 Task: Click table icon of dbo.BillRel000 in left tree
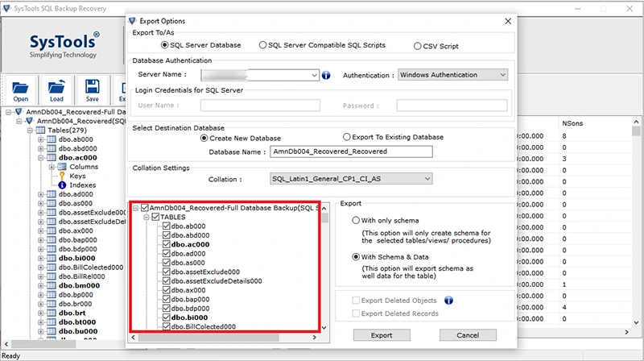pos(52,276)
